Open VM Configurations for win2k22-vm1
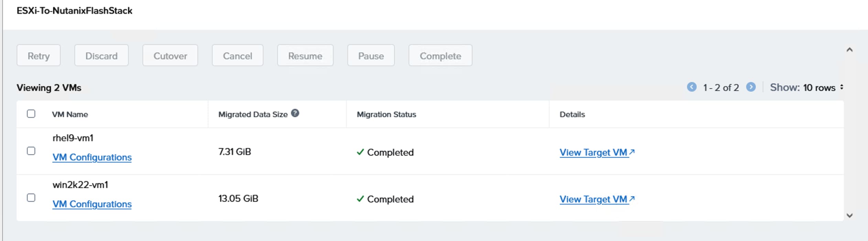The width and height of the screenshot is (868, 241). pos(92,204)
